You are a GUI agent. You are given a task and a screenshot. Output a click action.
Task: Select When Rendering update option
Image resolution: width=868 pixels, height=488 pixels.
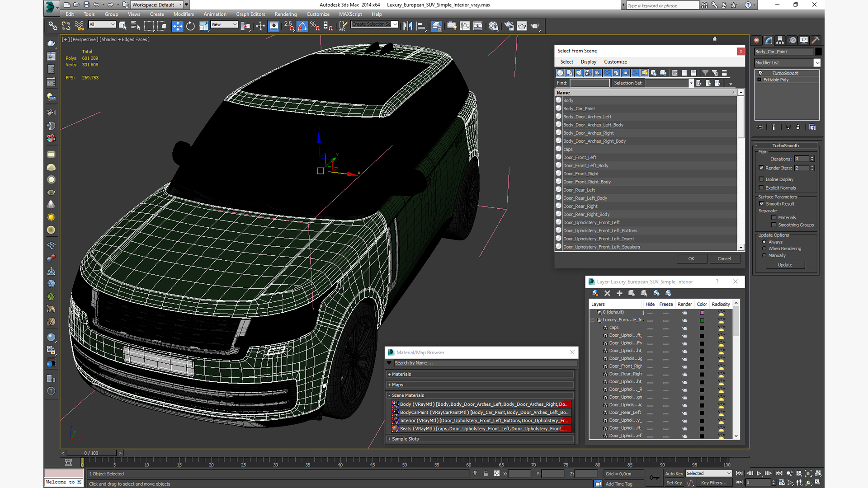(x=764, y=249)
